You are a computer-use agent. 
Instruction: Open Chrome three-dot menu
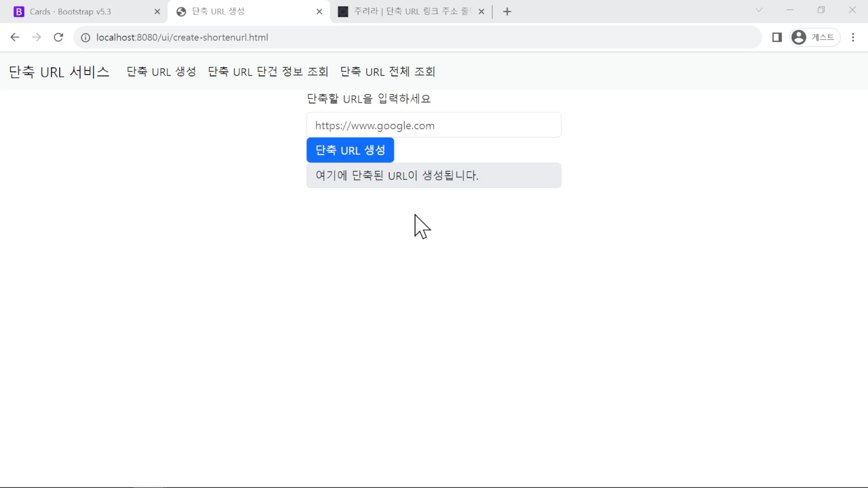click(853, 38)
